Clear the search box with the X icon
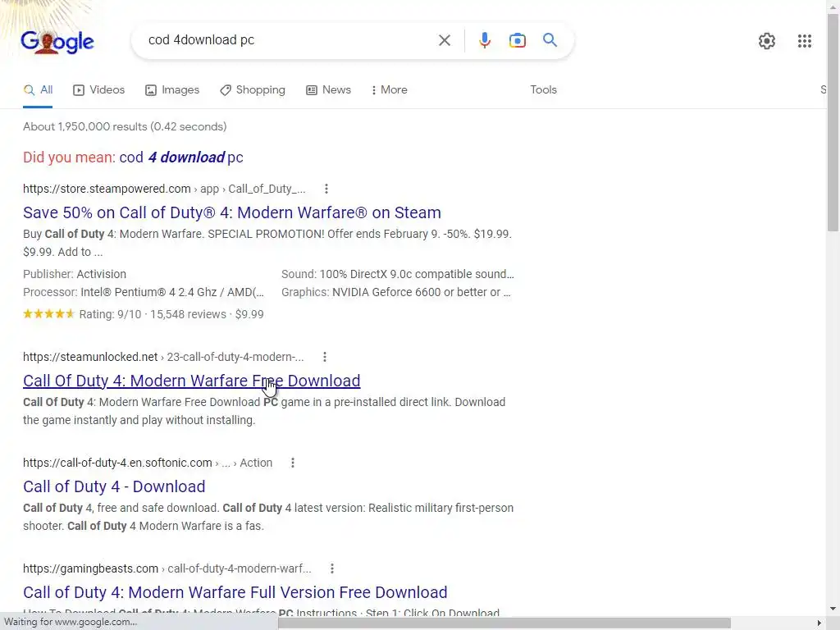840x630 pixels. point(444,40)
